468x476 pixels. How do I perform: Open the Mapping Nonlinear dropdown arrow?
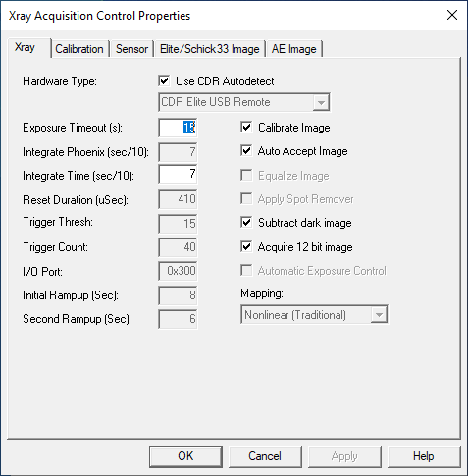(x=379, y=315)
